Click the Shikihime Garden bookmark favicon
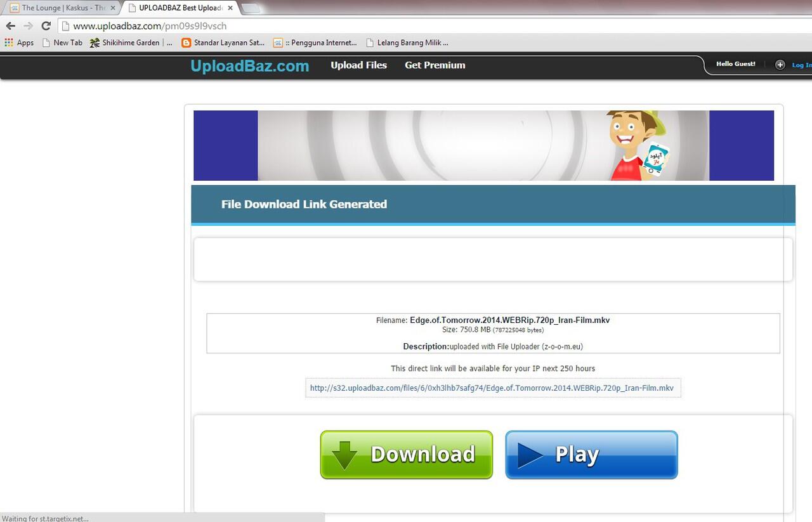Image resolution: width=812 pixels, height=522 pixels. click(x=95, y=43)
